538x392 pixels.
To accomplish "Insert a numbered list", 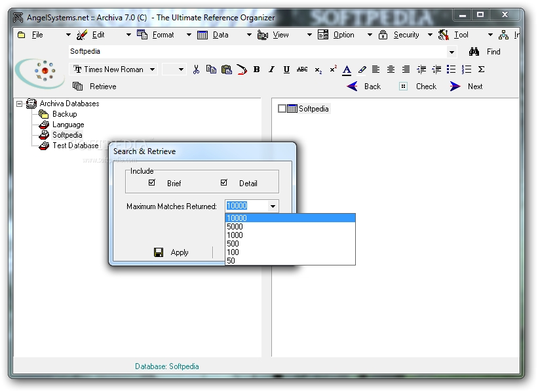I will pyautogui.click(x=467, y=69).
